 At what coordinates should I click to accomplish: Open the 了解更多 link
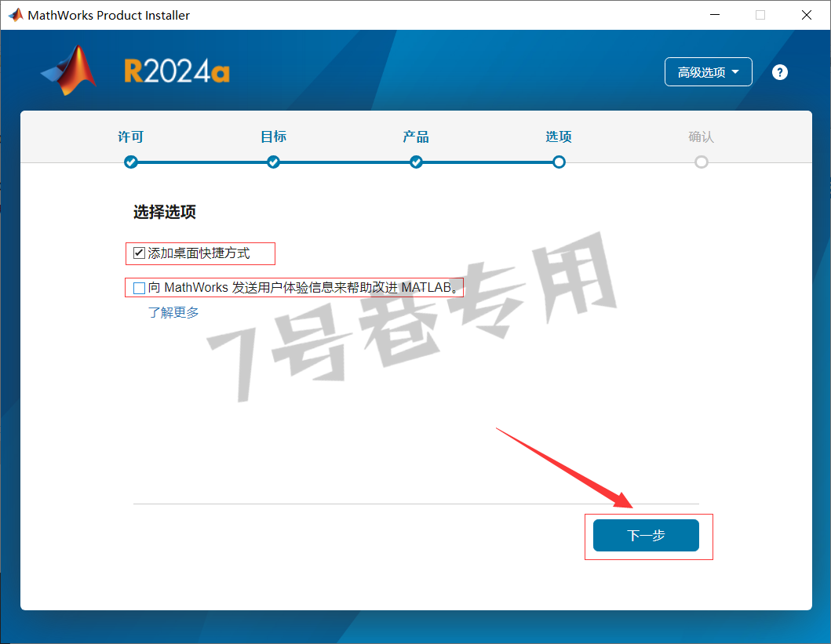click(173, 312)
